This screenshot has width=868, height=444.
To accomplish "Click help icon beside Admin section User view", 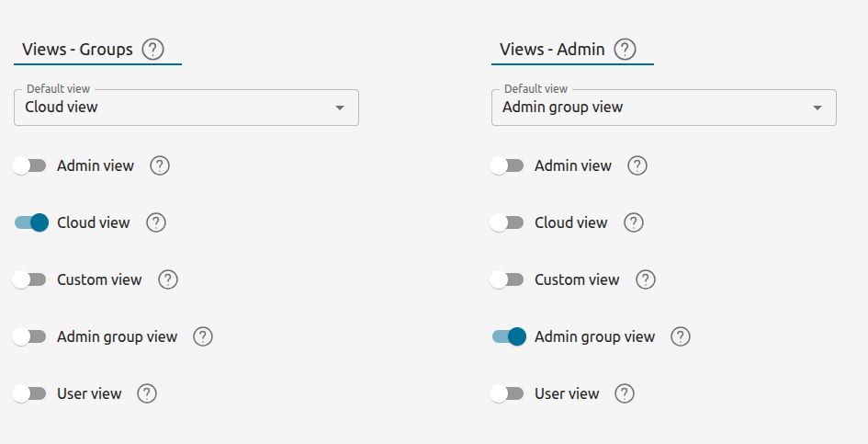I will click(625, 393).
